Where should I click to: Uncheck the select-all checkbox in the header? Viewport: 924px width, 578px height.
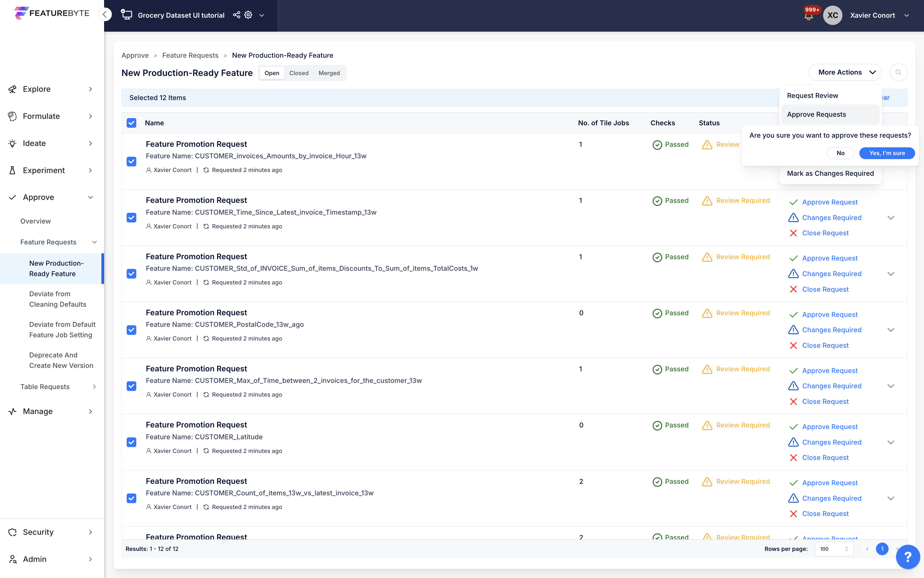tap(131, 123)
